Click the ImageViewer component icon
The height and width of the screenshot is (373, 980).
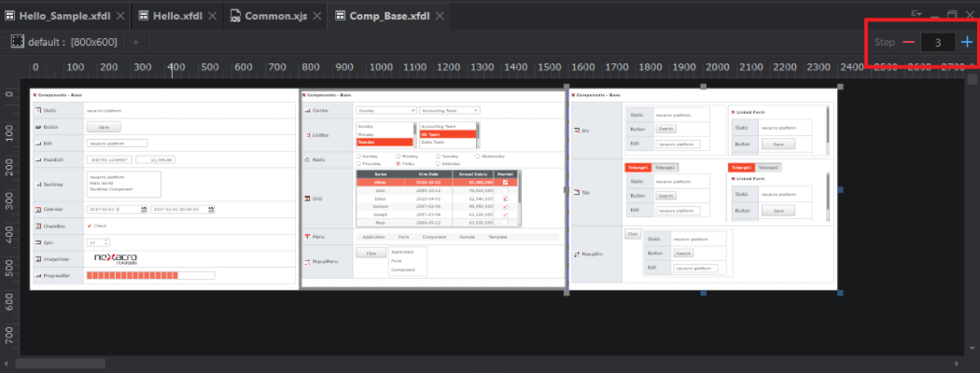pos(37,258)
